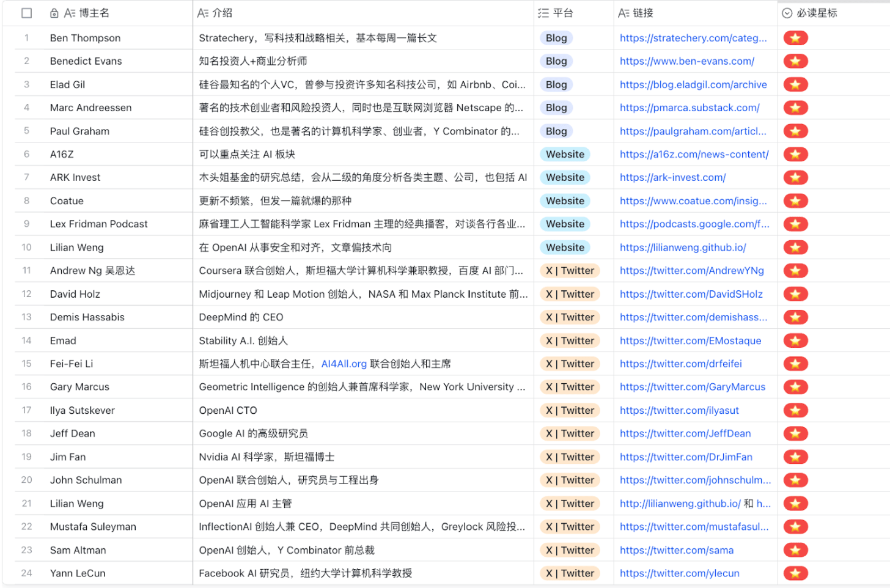Viewport: 890px width, 588px height.
Task: Open the stratechery.com link
Action: coord(693,38)
